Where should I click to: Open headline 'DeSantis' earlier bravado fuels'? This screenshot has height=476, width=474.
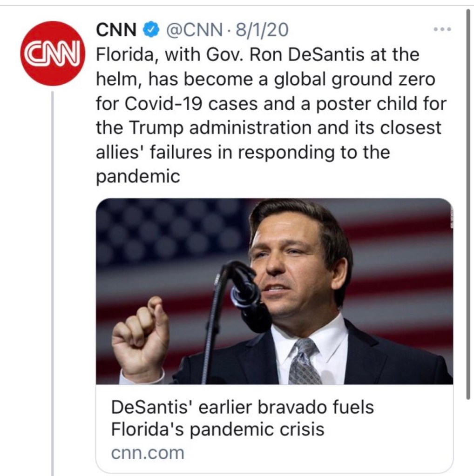coord(242,408)
